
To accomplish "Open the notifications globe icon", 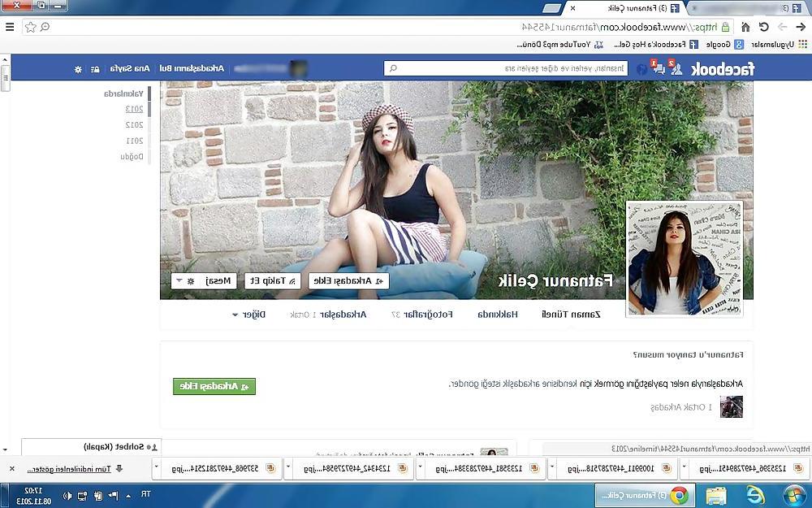I will pyautogui.click(x=641, y=68).
